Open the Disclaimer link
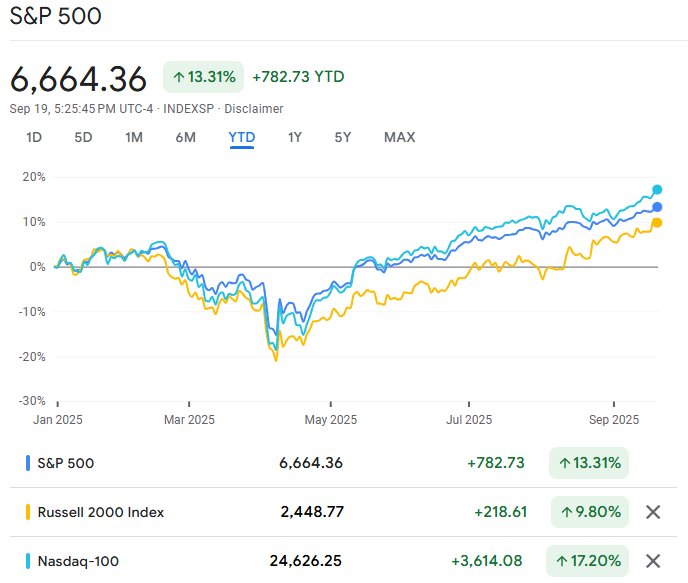The height and width of the screenshot is (583, 688). tap(253, 109)
